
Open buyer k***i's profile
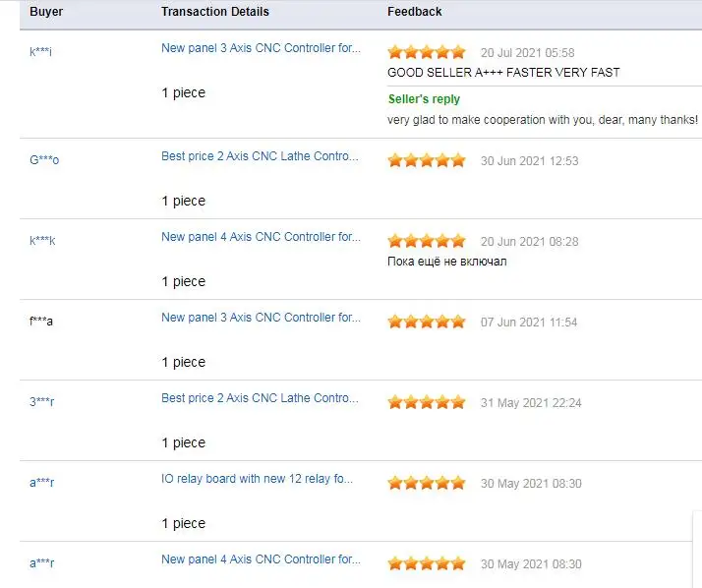point(40,51)
